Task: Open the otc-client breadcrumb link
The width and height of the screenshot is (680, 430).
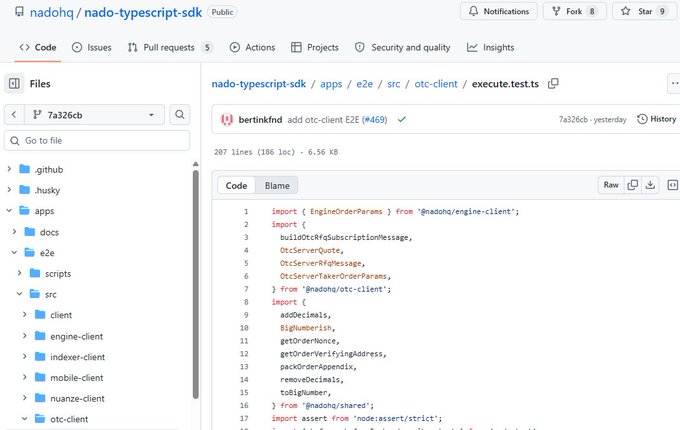Action: click(x=436, y=84)
